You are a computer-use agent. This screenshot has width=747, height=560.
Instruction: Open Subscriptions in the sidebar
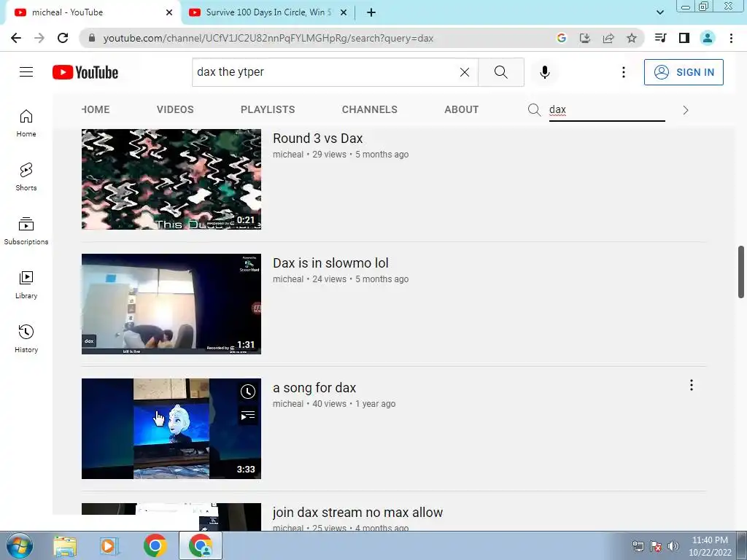[26, 231]
